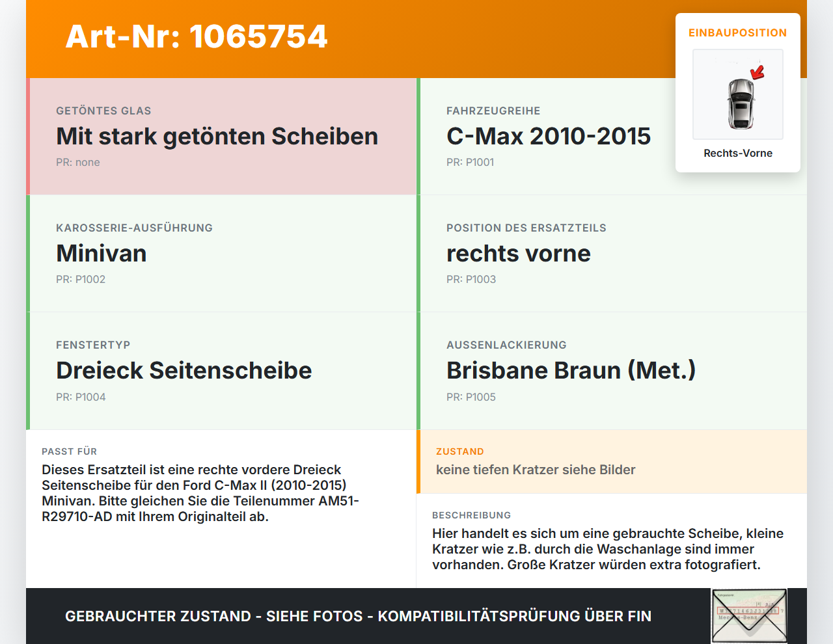Select the Dreieck Seitenscheibe Fenstertyp card
Screen dimensions: 833x644
coord(221,371)
